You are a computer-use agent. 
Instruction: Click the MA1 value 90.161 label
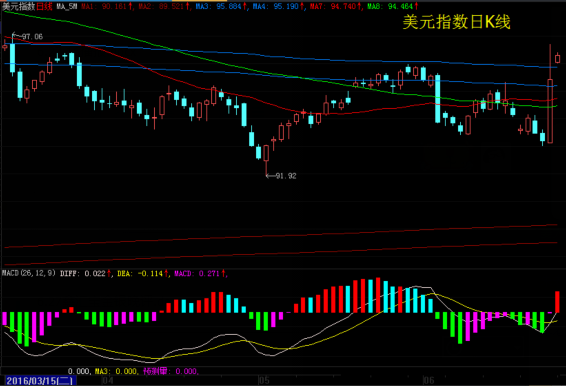(106, 6)
